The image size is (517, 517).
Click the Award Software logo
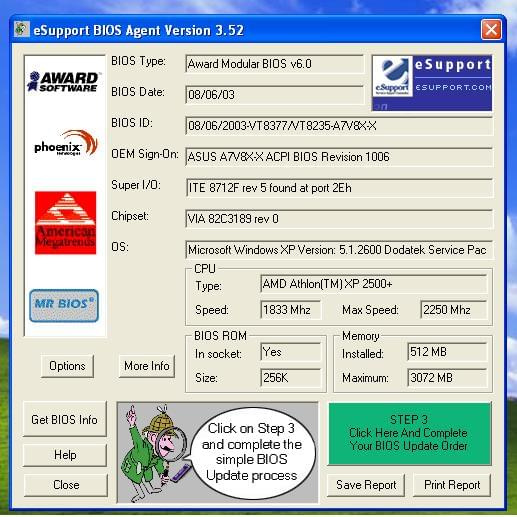tap(64, 82)
